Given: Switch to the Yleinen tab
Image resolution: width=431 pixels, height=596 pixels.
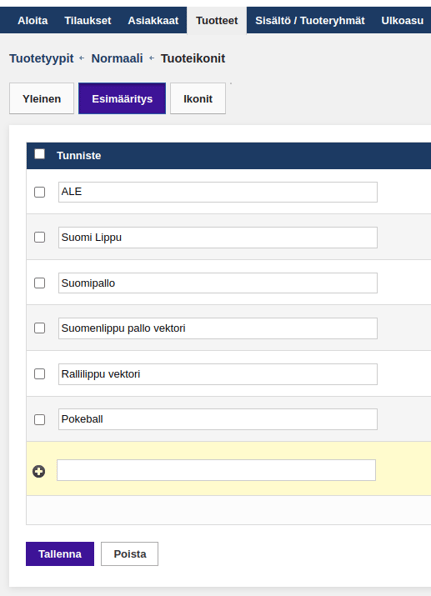Looking at the screenshot, I should tap(41, 98).
